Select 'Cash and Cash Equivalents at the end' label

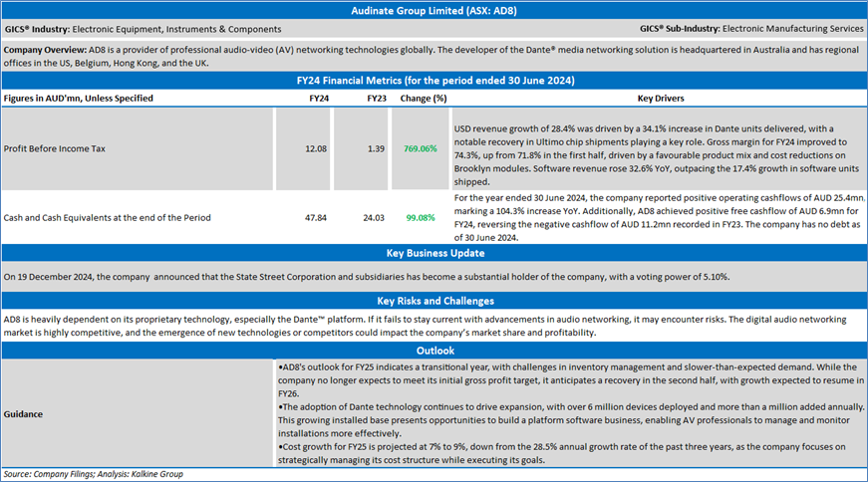[107, 218]
